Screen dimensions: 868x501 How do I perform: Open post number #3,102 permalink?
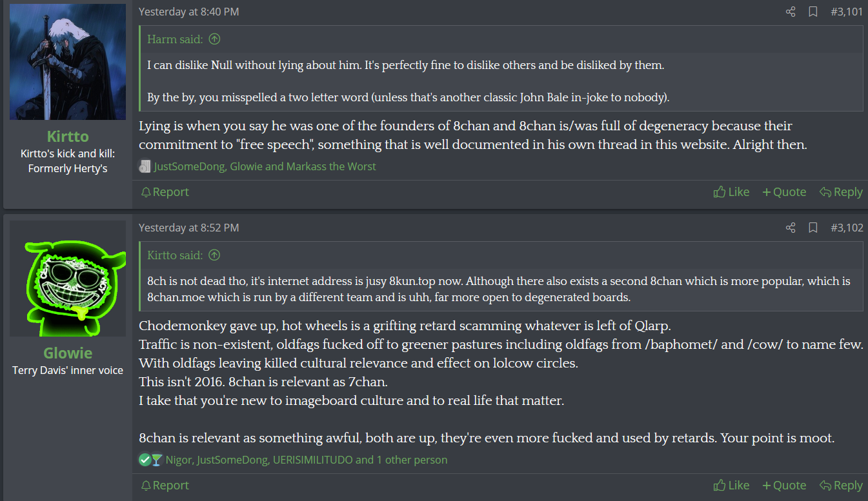click(847, 228)
